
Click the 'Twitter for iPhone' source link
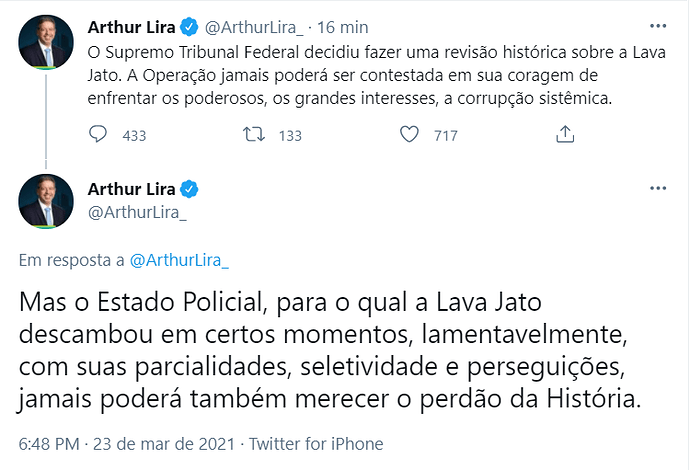coord(316,444)
